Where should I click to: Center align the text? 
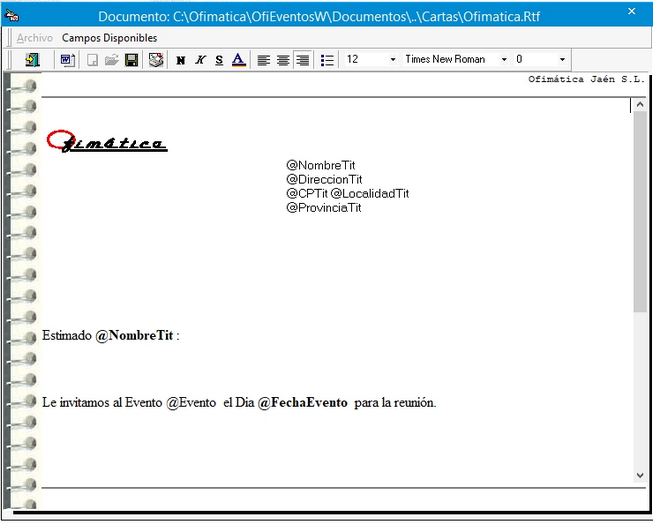click(x=283, y=60)
